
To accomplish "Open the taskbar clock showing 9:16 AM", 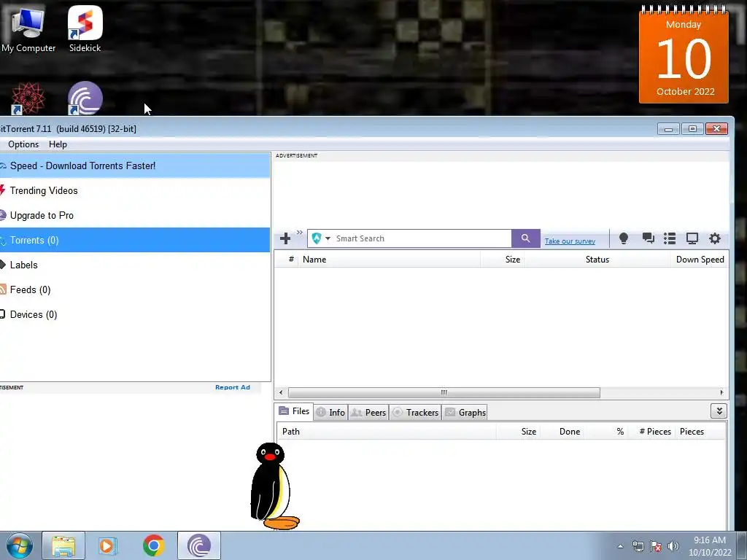I will click(x=709, y=546).
